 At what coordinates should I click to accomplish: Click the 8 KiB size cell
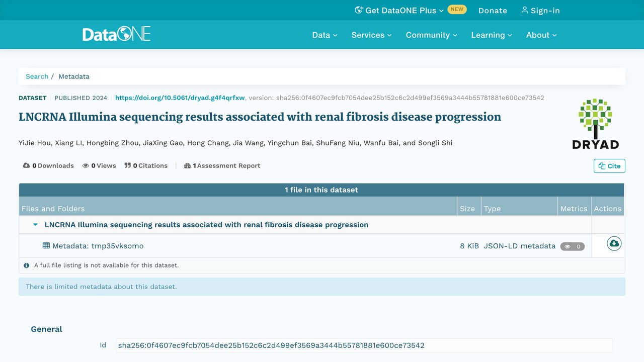[x=469, y=246]
